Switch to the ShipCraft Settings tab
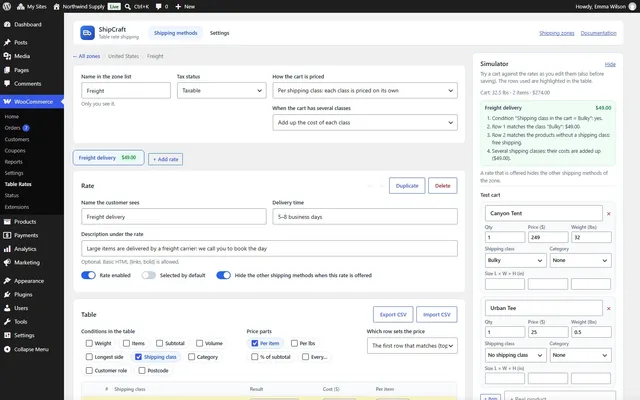640x400 pixels. pos(219,33)
